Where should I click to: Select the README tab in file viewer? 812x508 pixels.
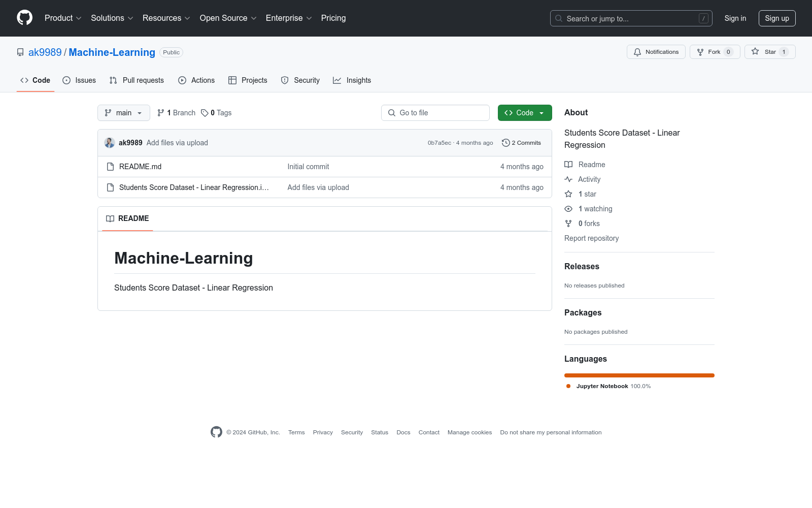coord(127,218)
